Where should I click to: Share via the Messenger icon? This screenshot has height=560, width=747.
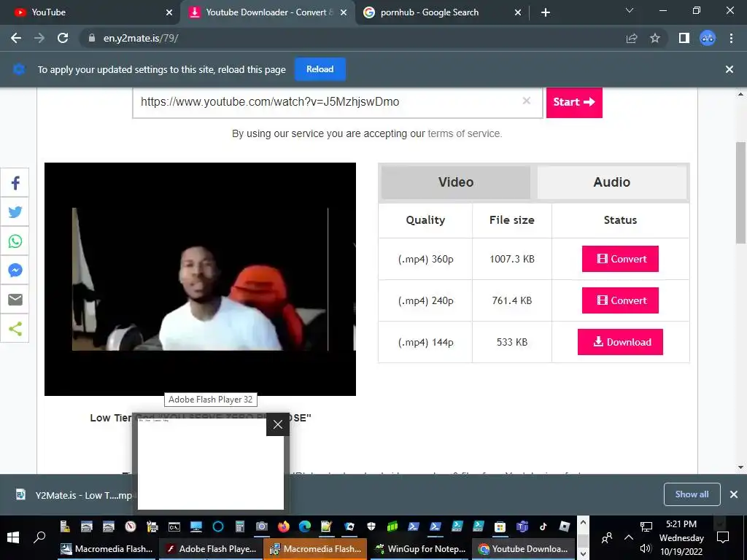(x=15, y=270)
